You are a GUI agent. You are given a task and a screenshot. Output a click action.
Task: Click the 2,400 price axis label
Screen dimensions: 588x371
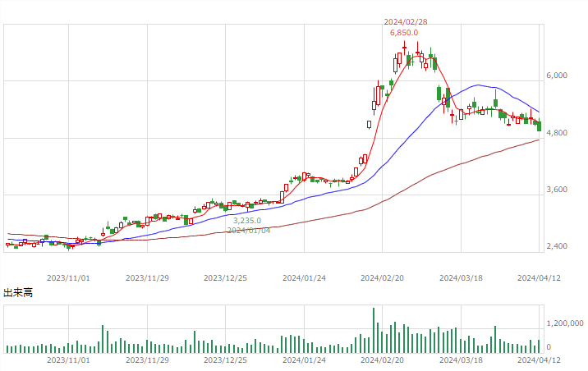click(x=557, y=246)
